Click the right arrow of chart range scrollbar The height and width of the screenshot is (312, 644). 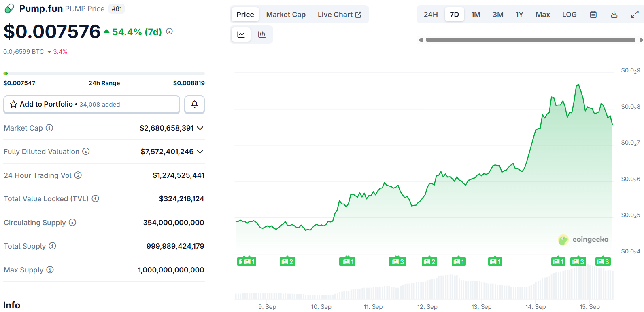[641, 40]
